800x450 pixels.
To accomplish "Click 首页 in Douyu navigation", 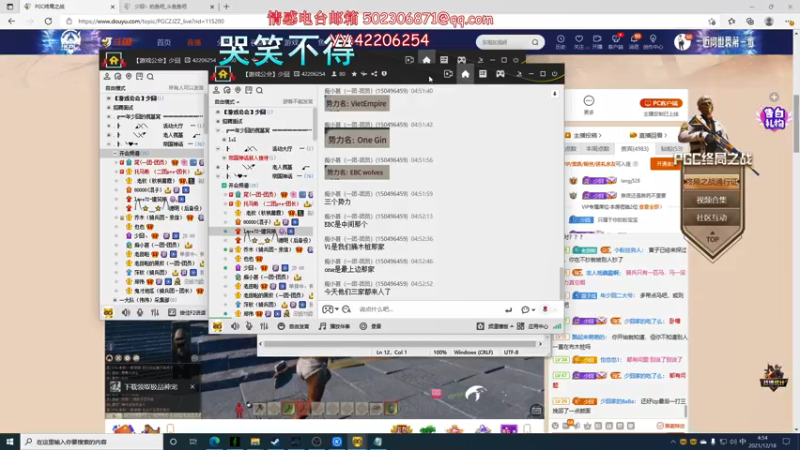I will [x=164, y=42].
